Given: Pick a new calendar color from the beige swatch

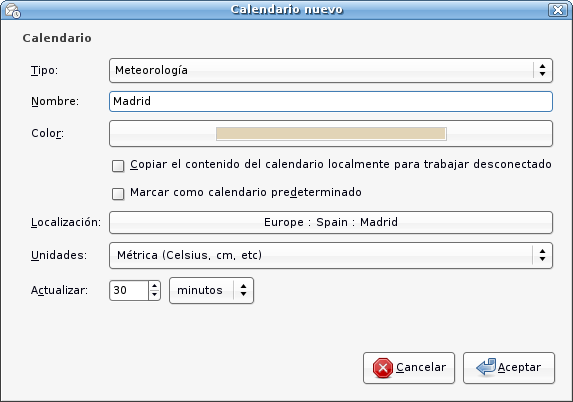Looking at the screenshot, I should pyautogui.click(x=331, y=133).
